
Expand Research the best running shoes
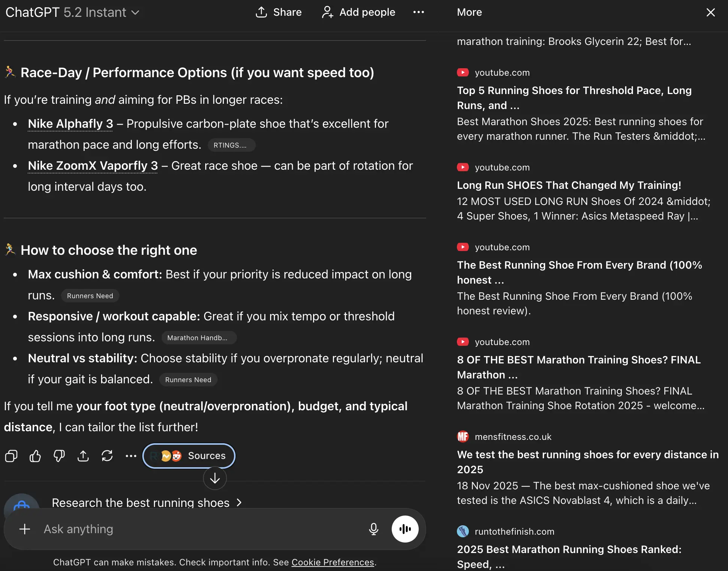click(147, 502)
